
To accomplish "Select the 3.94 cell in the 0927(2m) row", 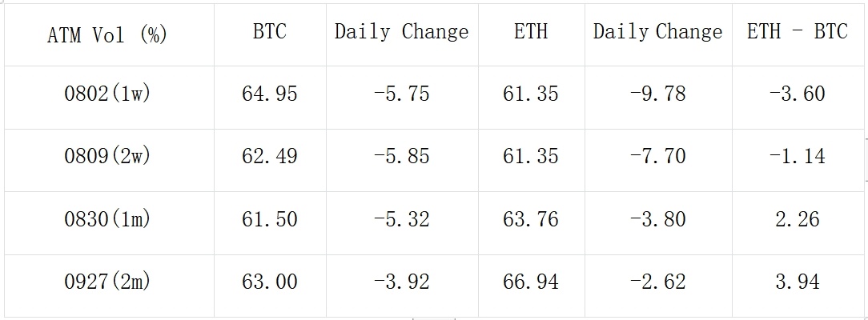I will tap(797, 282).
